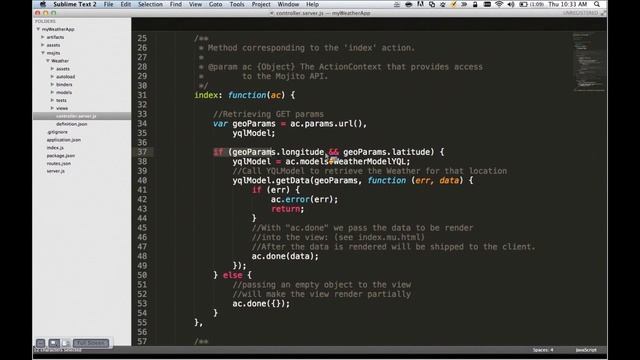The image size is (640, 360).
Task: Click the screen icon in bottom-left overlay
Action: [54, 343]
